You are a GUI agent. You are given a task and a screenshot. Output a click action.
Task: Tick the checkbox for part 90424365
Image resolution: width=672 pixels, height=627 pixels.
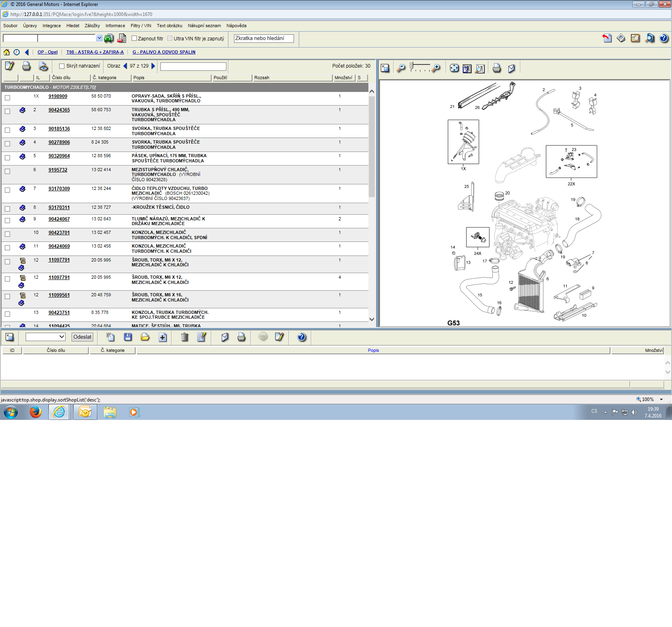(8, 111)
